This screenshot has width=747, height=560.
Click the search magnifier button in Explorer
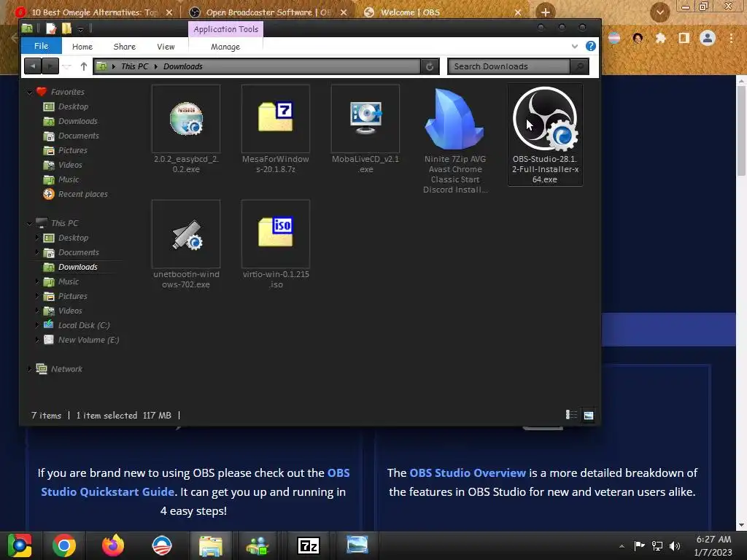[x=579, y=66]
